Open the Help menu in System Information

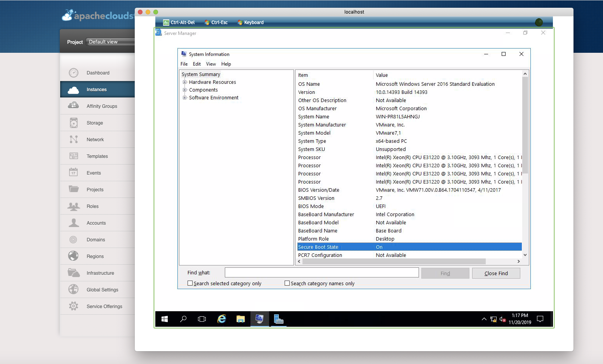coord(226,64)
